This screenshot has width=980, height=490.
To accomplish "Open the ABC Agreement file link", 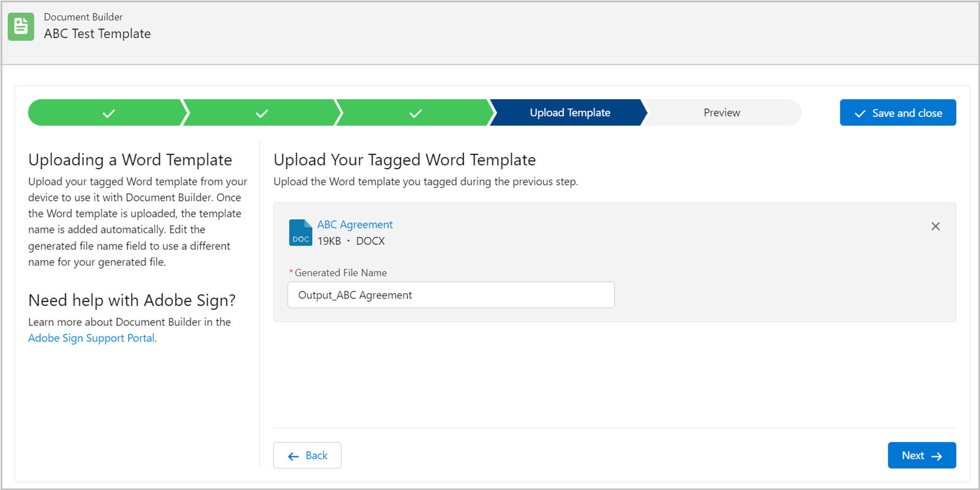I will pos(355,225).
